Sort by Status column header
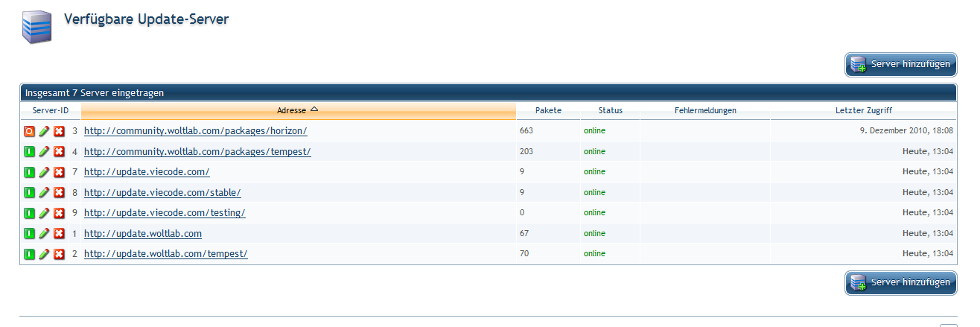The height and width of the screenshot is (327, 980). [610, 110]
